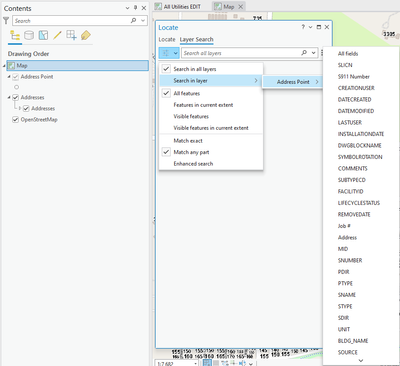Select Enhanced search option

pyautogui.click(x=211, y=164)
